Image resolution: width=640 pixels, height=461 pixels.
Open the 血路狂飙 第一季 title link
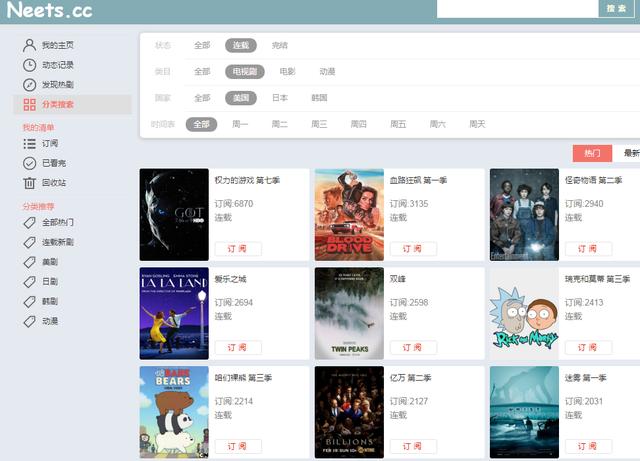point(418,180)
